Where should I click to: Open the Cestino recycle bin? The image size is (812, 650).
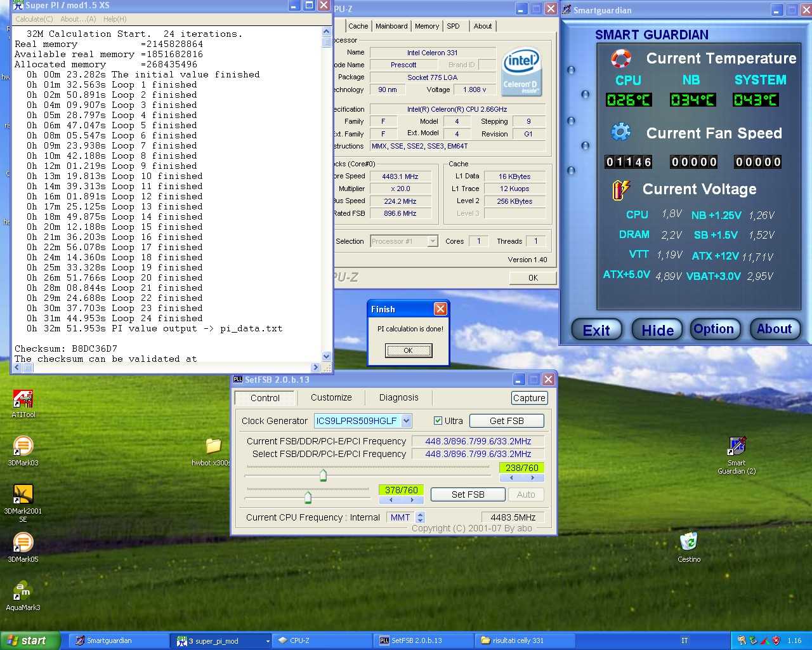point(689,547)
